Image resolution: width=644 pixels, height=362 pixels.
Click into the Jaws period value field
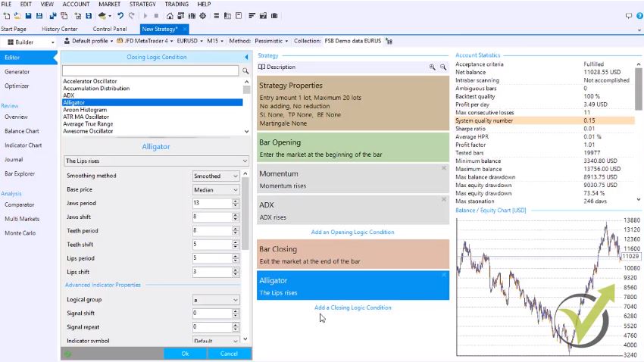pyautogui.click(x=211, y=204)
